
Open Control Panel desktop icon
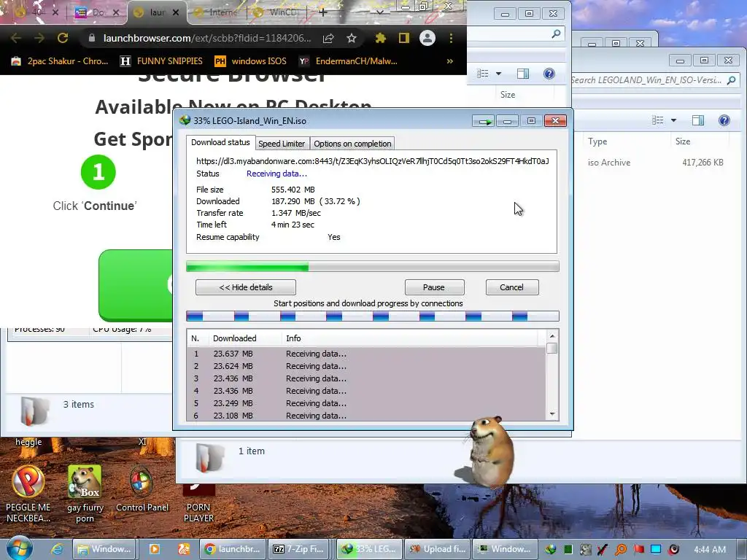pos(142,489)
